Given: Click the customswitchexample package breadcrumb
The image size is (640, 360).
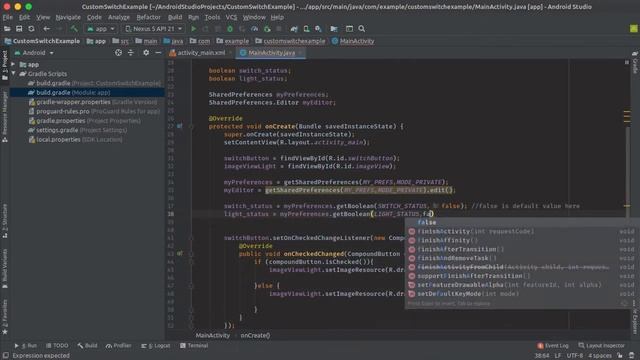Looking at the screenshot, I should coord(290,41).
